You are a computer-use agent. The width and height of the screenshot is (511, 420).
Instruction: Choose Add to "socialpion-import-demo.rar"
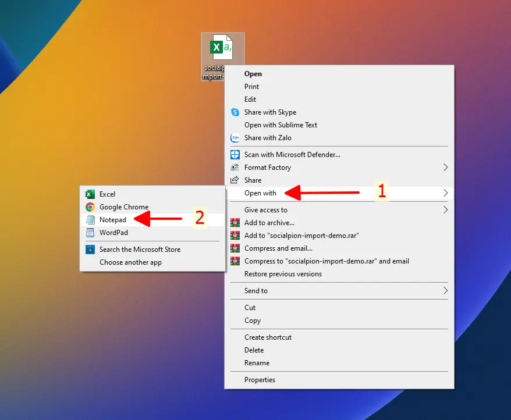click(339, 236)
